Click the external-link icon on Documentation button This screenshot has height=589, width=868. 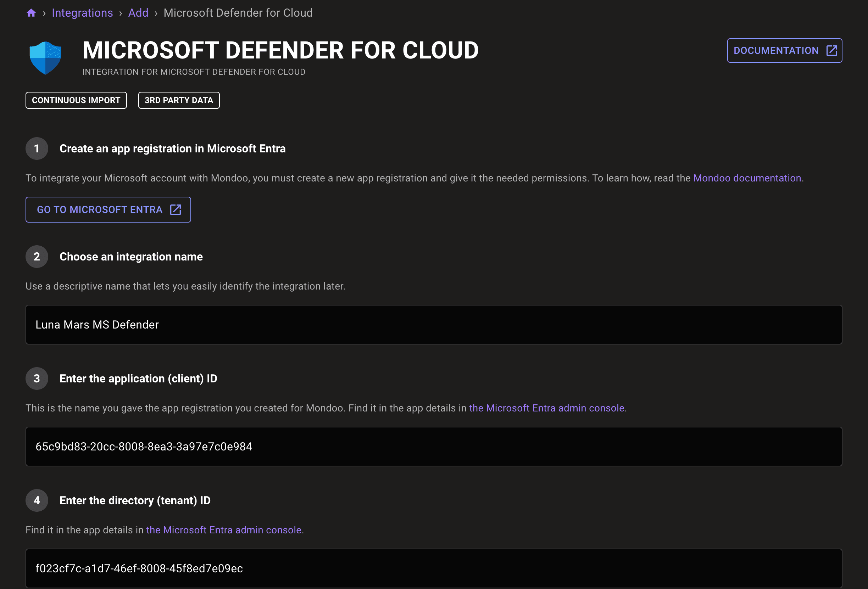831,50
